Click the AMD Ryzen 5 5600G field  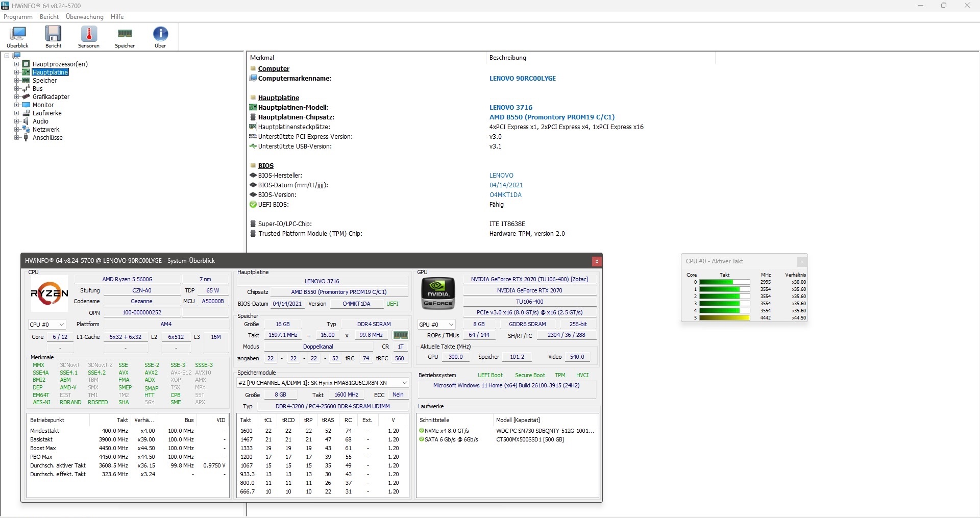[128, 279]
